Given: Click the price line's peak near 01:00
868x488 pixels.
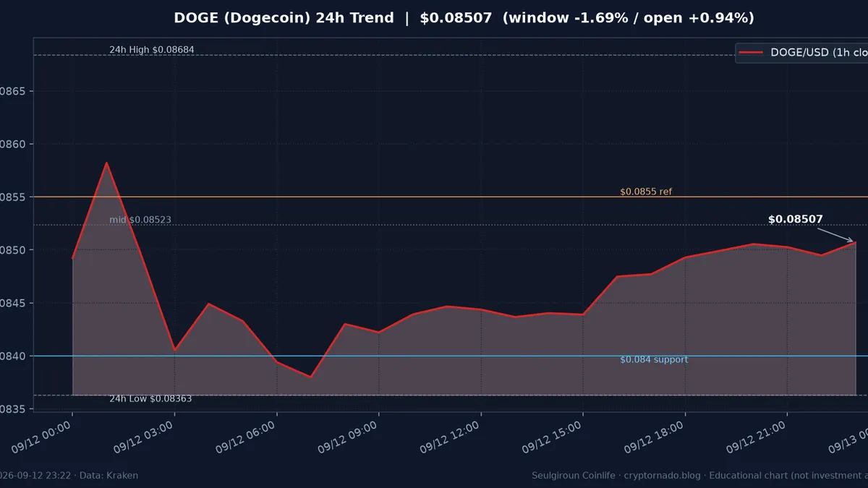Looking at the screenshot, I should pyautogui.click(x=106, y=163).
